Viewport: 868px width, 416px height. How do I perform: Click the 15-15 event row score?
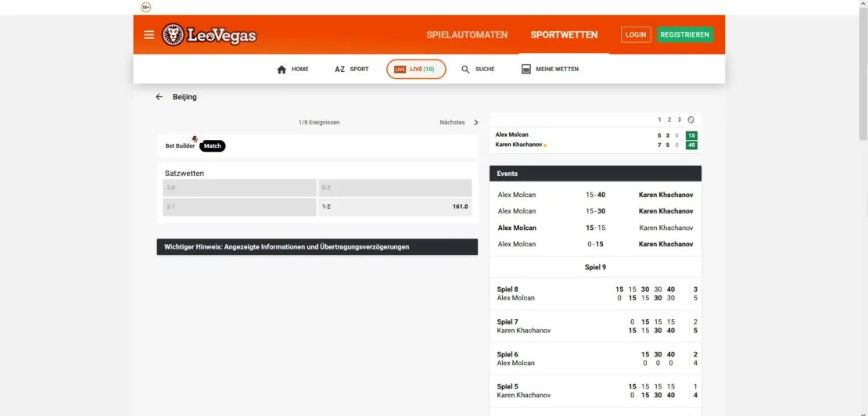pos(595,228)
